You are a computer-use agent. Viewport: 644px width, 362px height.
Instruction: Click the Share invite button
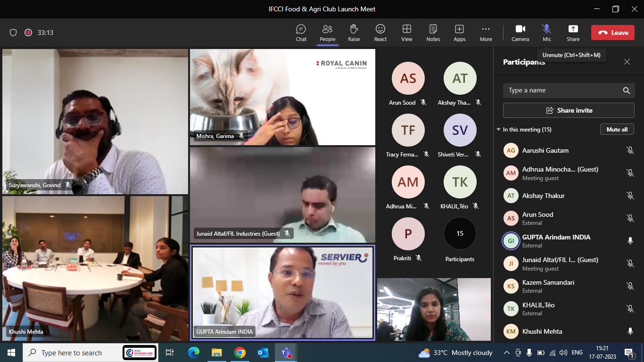pyautogui.click(x=569, y=110)
